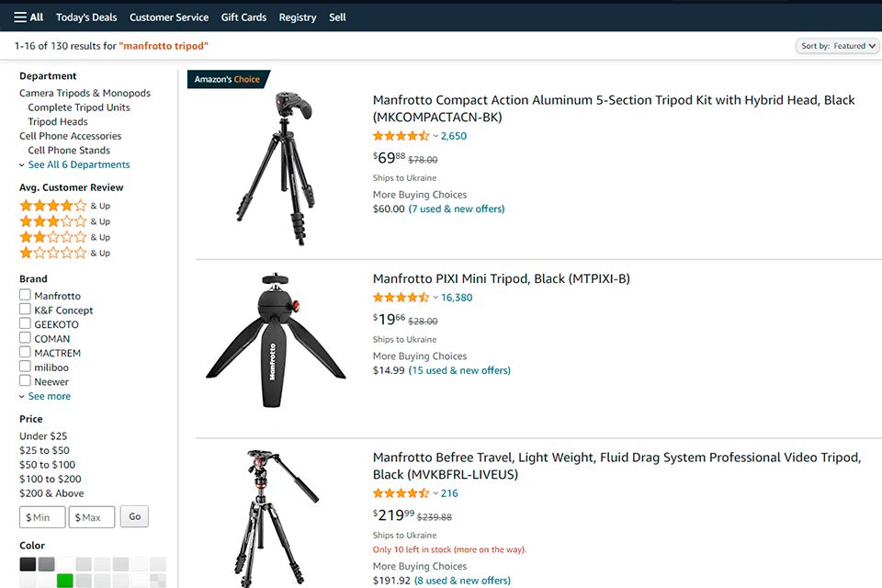This screenshot has height=588, width=882.
Task: Focus the $ Min price field
Action: (42, 517)
